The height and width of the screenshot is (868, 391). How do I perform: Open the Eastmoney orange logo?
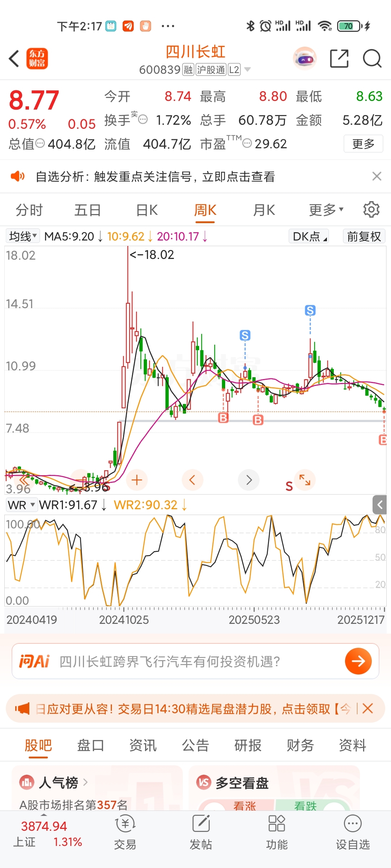[37, 59]
